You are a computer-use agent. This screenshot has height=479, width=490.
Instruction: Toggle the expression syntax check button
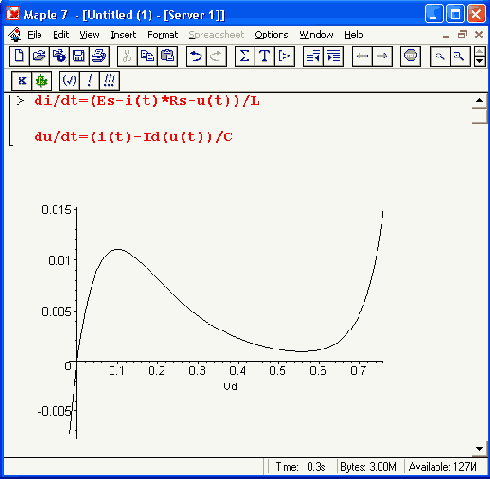69,81
